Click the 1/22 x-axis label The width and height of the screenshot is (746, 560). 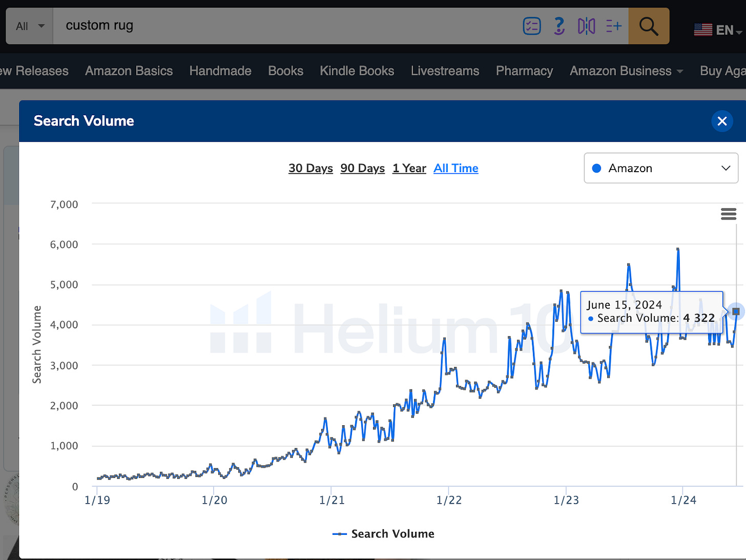449,500
